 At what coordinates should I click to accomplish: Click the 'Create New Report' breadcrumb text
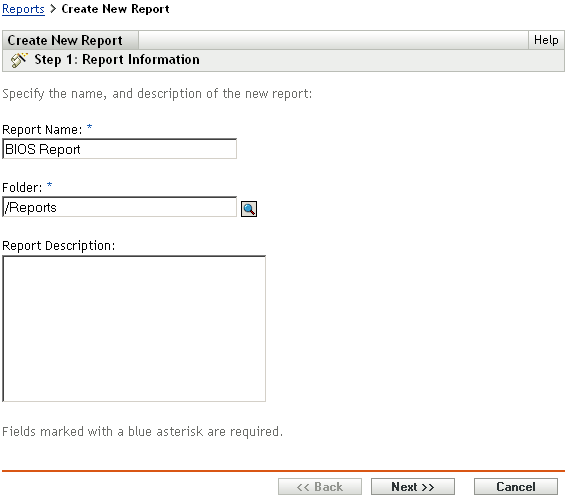point(115,9)
